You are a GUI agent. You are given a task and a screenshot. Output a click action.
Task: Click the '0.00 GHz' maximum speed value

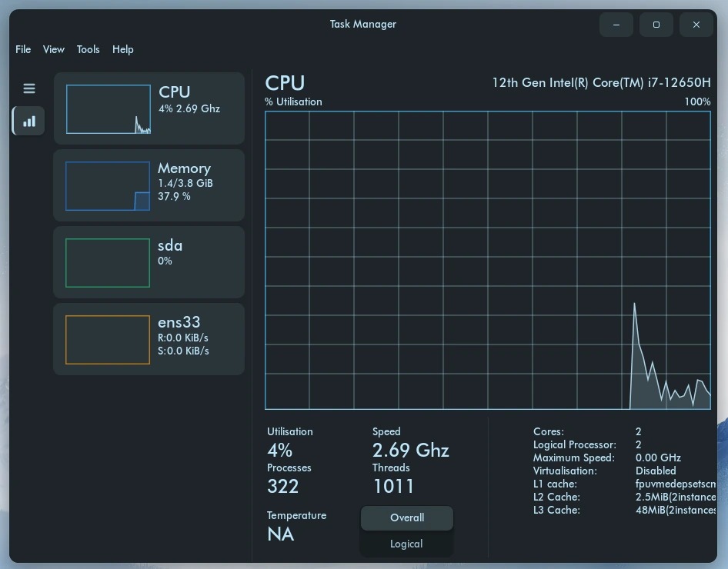coord(658,458)
